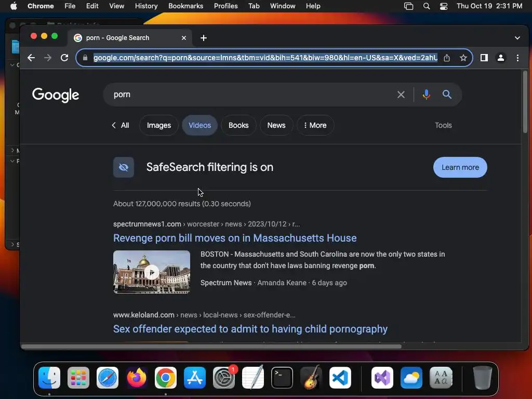Clear the search box with the X icon
The image size is (532, 399).
[401, 95]
